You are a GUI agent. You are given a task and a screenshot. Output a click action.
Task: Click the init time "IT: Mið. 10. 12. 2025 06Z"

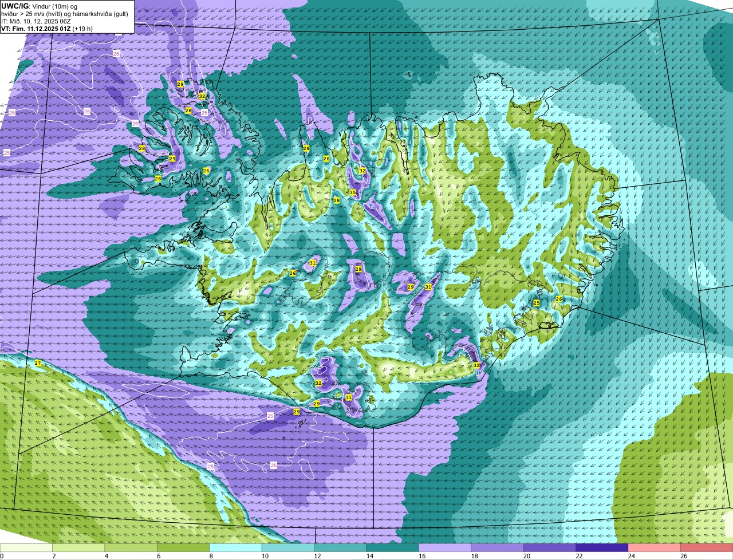pos(37,21)
